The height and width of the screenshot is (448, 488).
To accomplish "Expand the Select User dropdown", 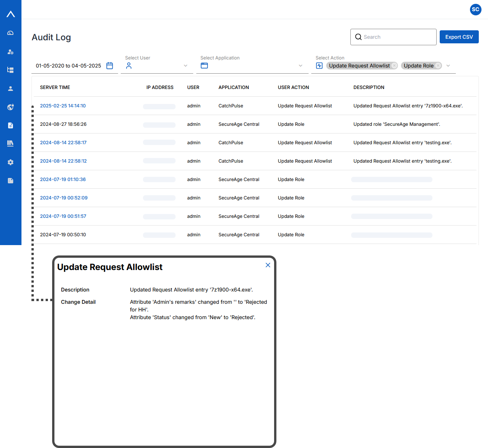I will point(186,66).
